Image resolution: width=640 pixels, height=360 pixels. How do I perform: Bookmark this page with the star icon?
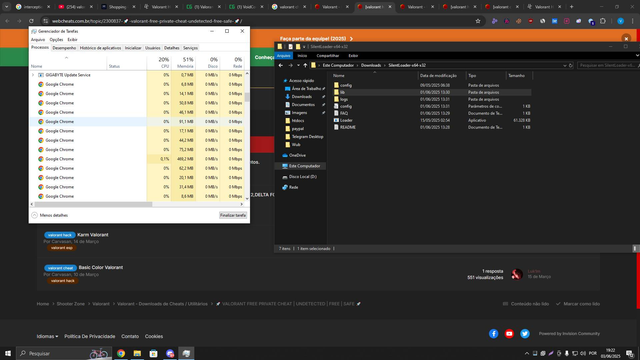478,21
